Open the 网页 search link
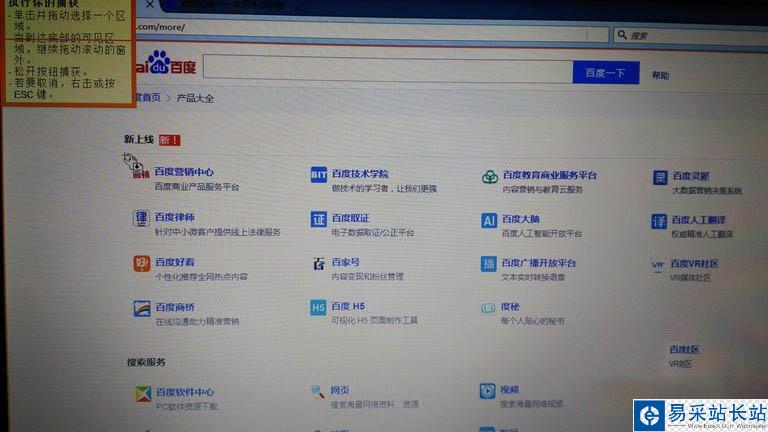 pyautogui.click(x=339, y=390)
